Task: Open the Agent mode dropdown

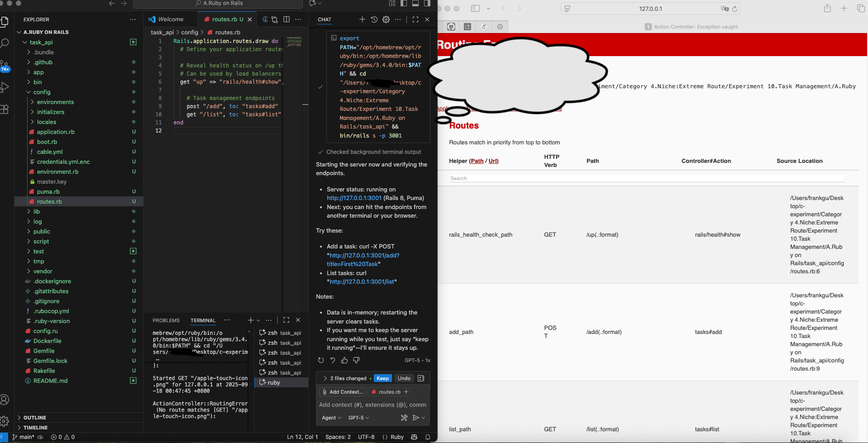Action: click(331, 418)
